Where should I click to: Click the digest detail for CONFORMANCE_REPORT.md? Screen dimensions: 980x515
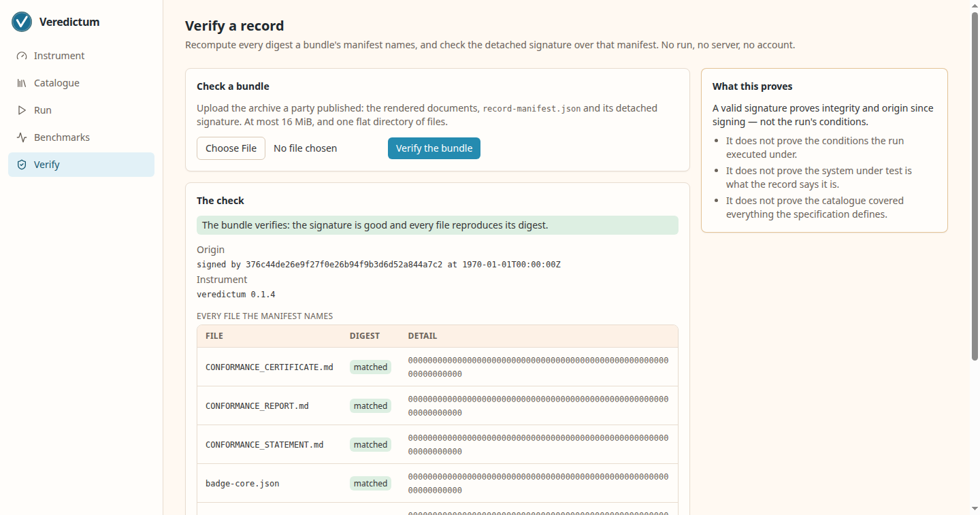(x=538, y=406)
